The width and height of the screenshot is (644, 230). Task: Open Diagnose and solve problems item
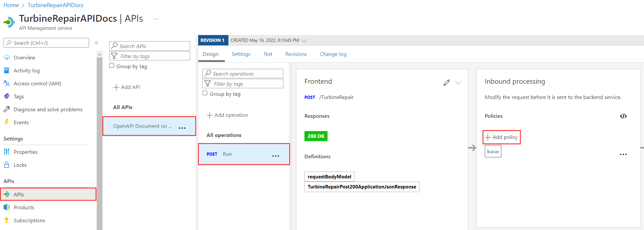(x=48, y=109)
